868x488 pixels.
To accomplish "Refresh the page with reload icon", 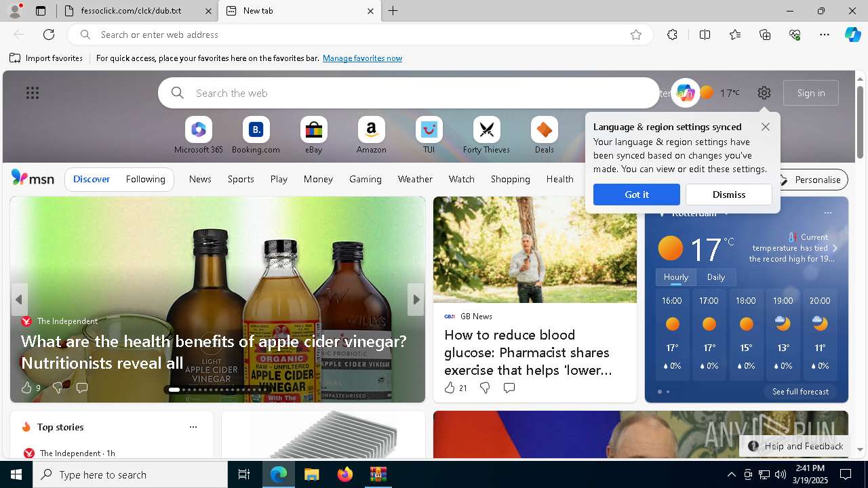I will (x=49, y=35).
